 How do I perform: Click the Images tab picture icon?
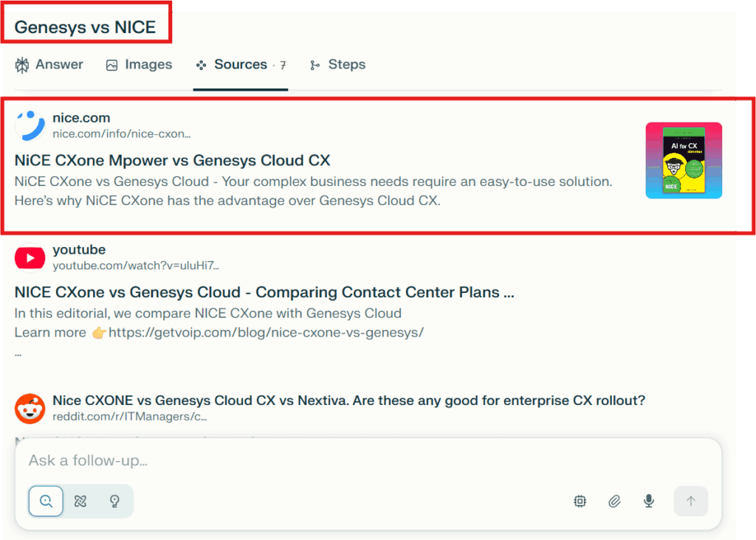[112, 66]
